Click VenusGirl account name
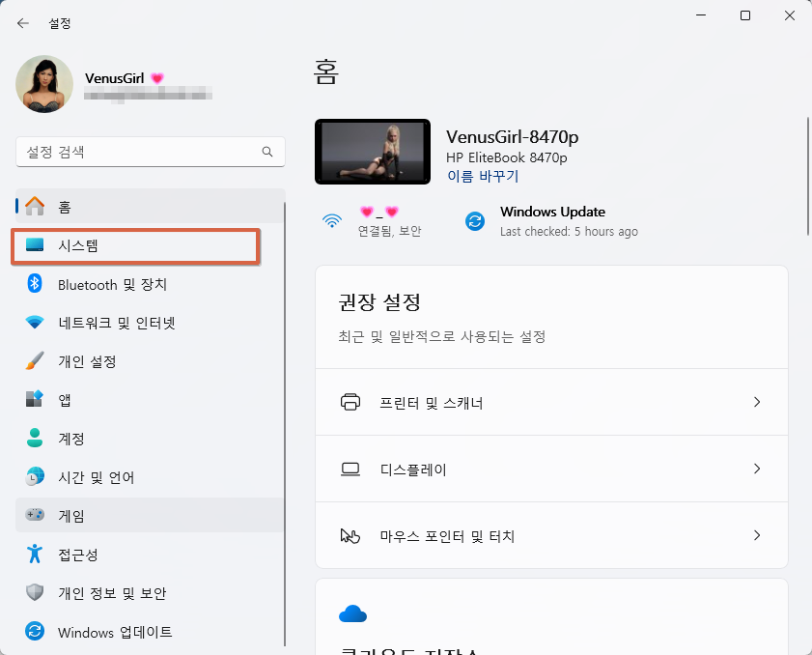Viewport: 812px width, 655px height. coord(115,78)
